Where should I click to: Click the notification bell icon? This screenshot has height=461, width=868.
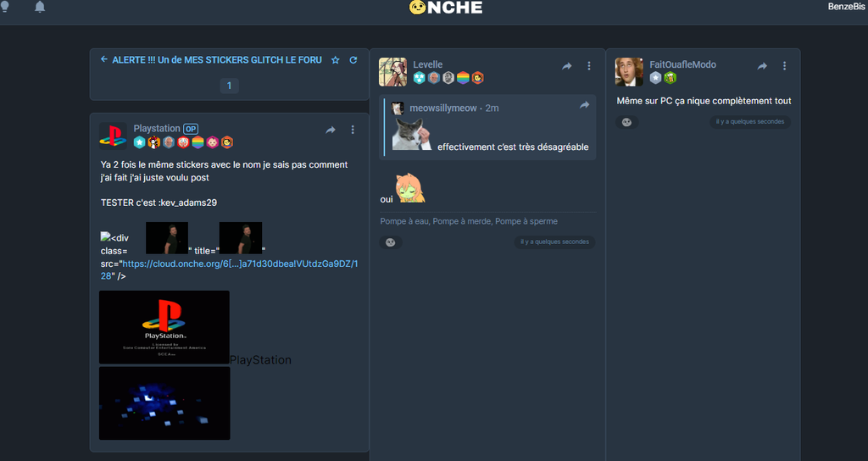click(40, 8)
